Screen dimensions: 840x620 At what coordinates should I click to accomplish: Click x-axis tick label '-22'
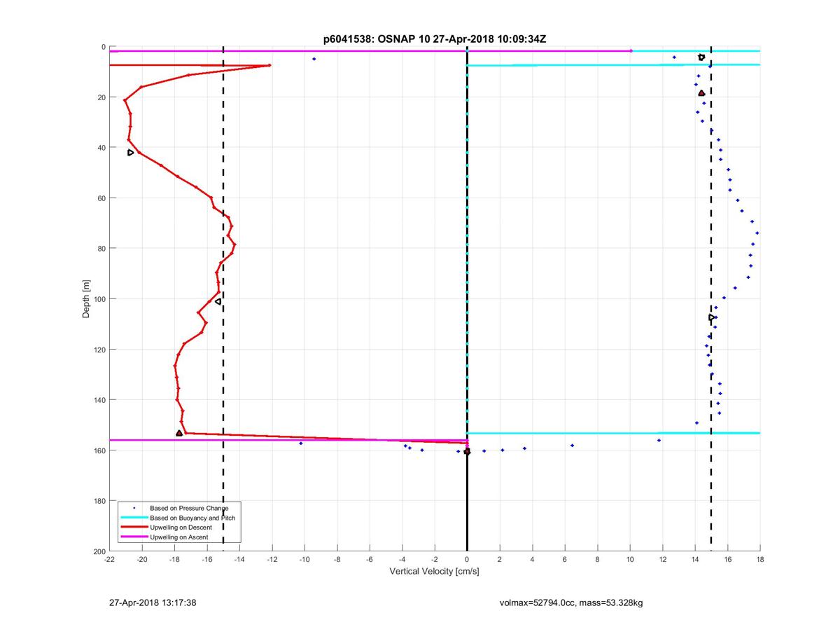click(x=109, y=560)
